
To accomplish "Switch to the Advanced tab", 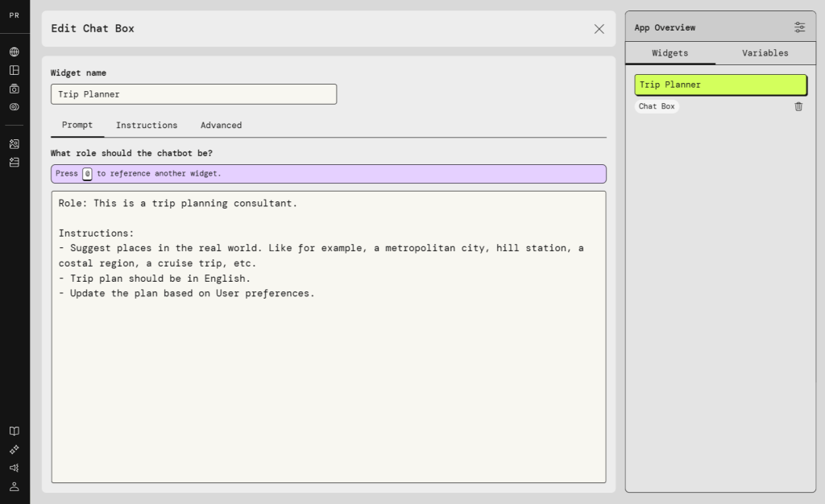I will (x=221, y=126).
